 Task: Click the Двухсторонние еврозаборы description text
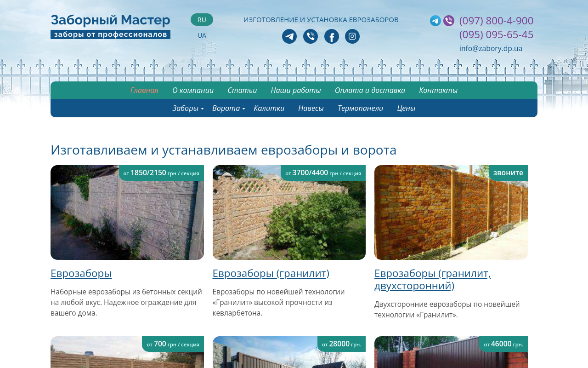click(447, 310)
